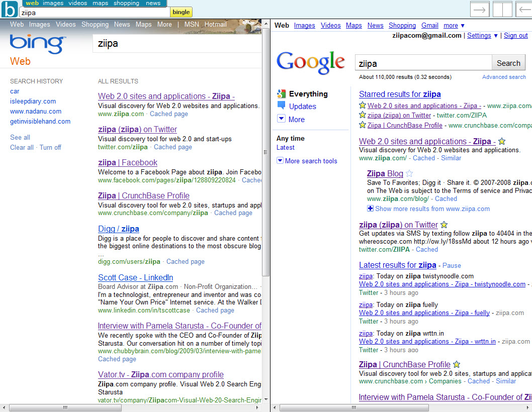Click 'See all' search history link
The image size is (532, 412).
click(20, 137)
